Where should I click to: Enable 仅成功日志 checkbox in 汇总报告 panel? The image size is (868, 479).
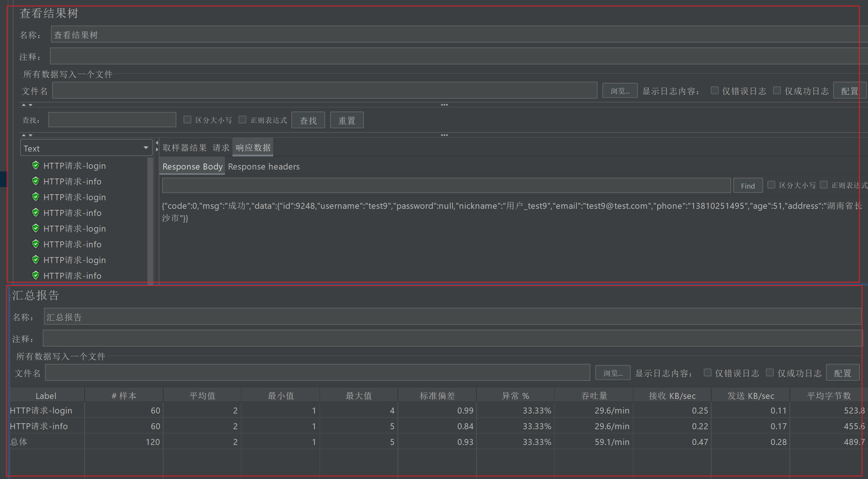click(770, 373)
